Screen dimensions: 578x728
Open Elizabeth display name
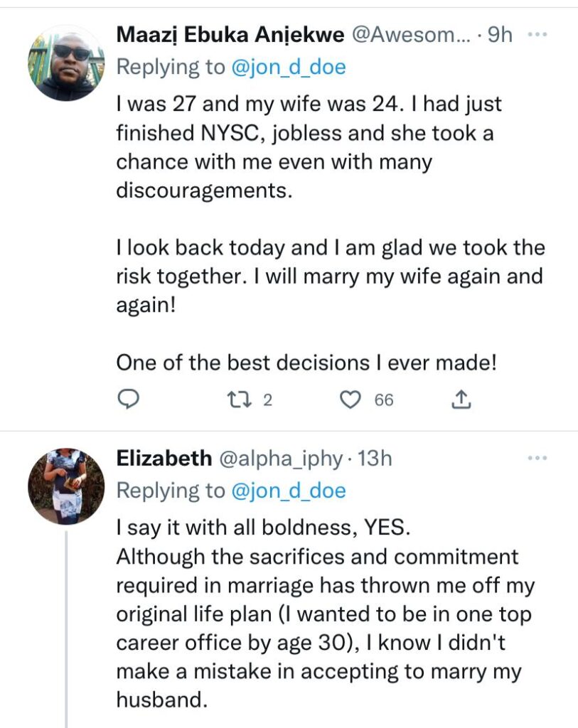click(164, 459)
